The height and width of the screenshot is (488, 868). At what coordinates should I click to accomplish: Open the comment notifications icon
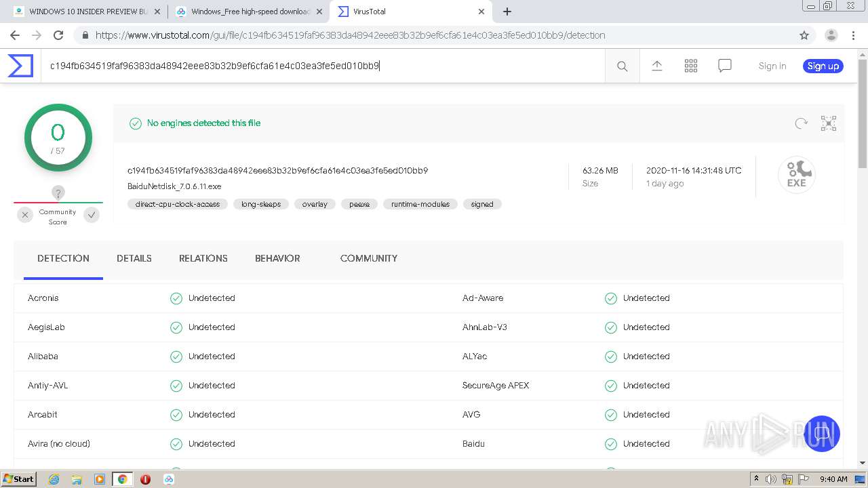725,66
